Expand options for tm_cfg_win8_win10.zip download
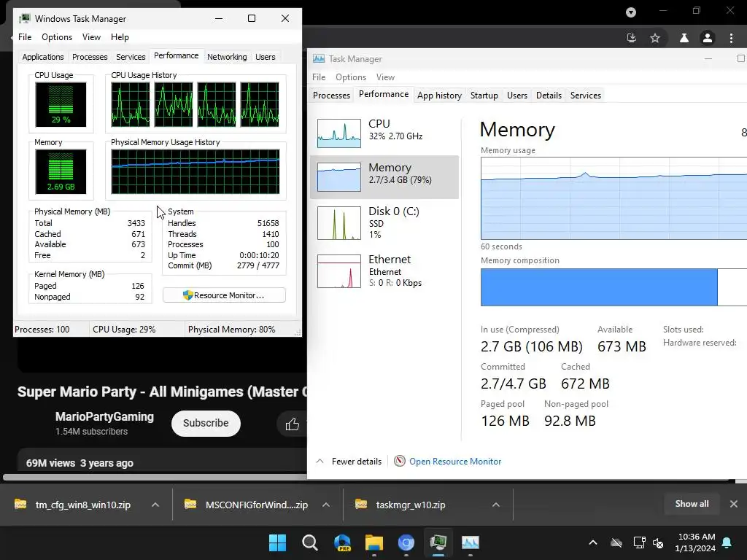Image resolution: width=747 pixels, height=560 pixels. coord(155,505)
